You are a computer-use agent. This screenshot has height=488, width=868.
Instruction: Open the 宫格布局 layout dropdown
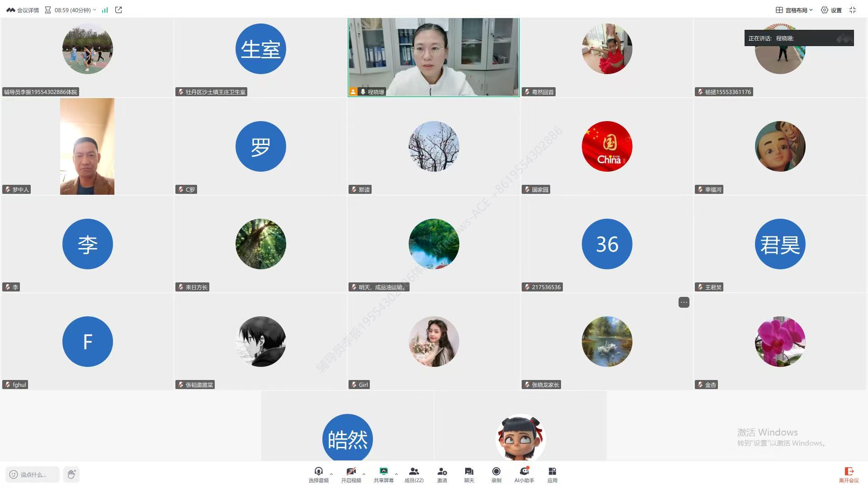click(794, 10)
